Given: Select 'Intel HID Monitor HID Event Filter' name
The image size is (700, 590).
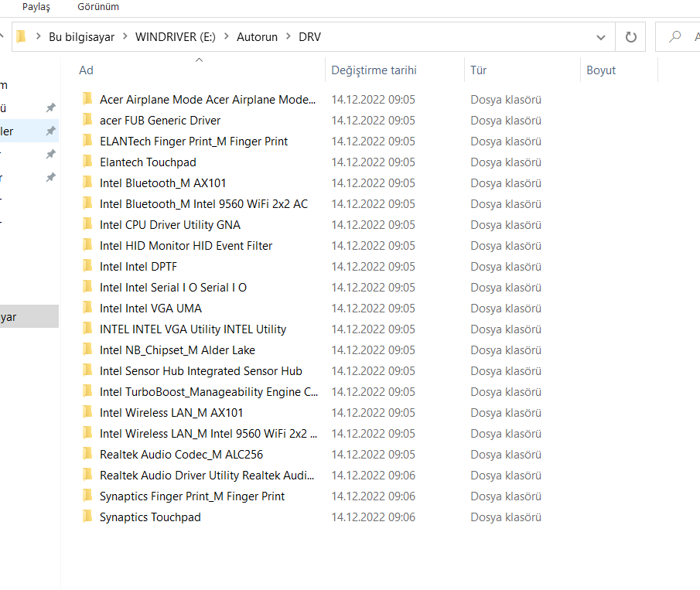Looking at the screenshot, I should pos(186,246).
